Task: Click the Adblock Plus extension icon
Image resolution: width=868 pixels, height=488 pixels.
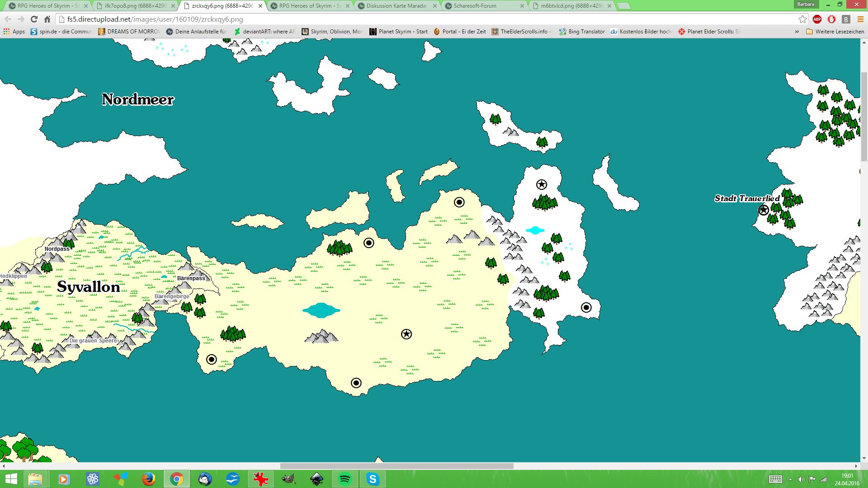Action: click(817, 19)
